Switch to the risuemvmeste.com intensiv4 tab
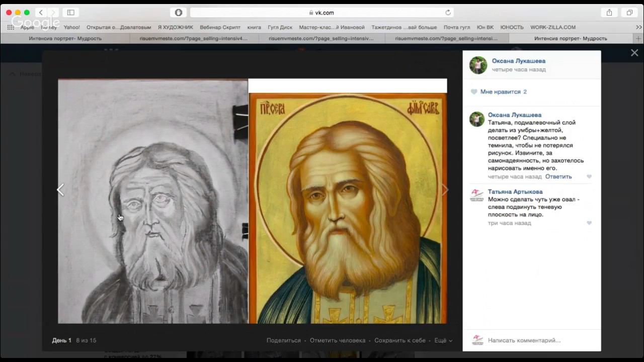Image resolution: width=644 pixels, height=362 pixels. point(194,38)
